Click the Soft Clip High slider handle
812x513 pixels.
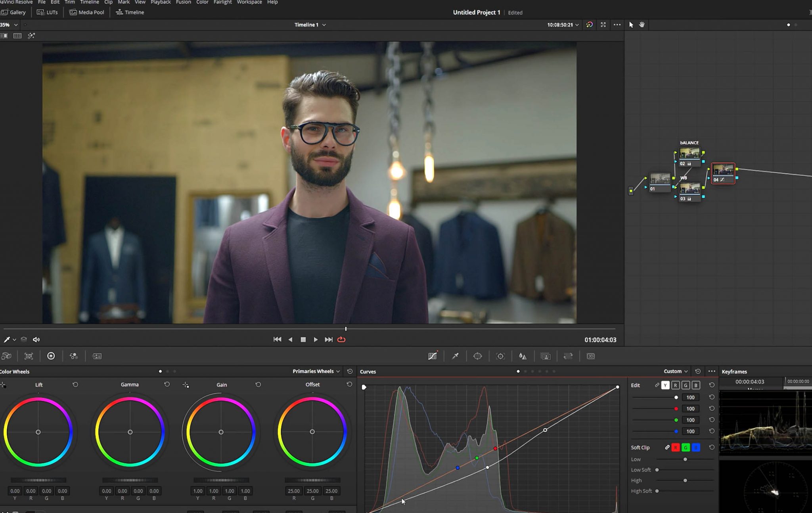coord(685,480)
